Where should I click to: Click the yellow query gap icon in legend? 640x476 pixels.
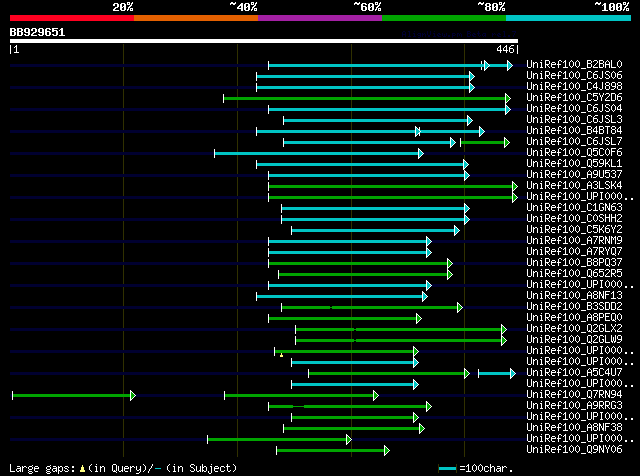pos(82,468)
